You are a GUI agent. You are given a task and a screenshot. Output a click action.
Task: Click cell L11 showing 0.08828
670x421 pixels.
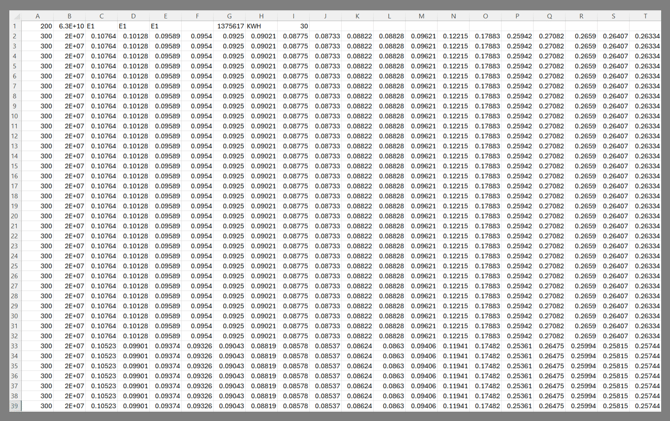389,126
